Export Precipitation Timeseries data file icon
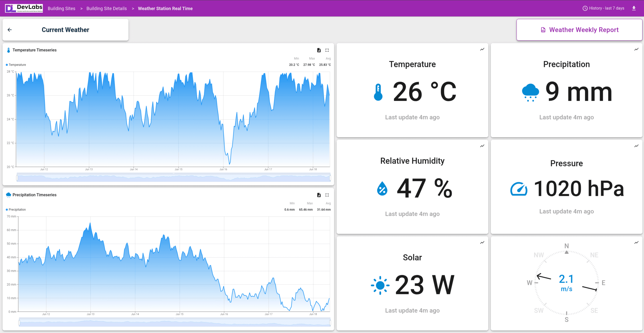Image resolution: width=644 pixels, height=333 pixels. point(319,195)
